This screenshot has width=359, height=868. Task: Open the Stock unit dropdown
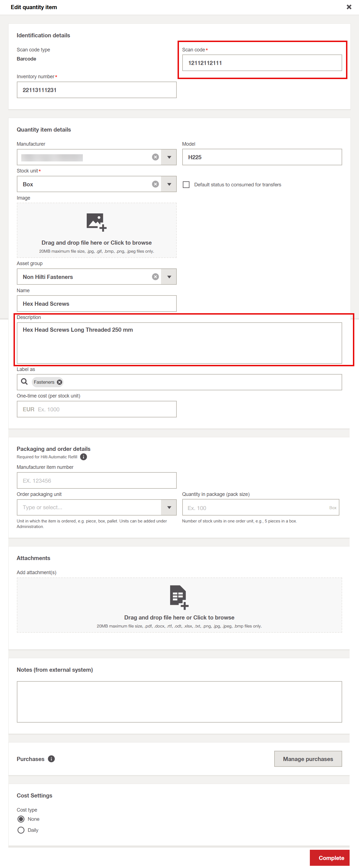click(x=169, y=184)
